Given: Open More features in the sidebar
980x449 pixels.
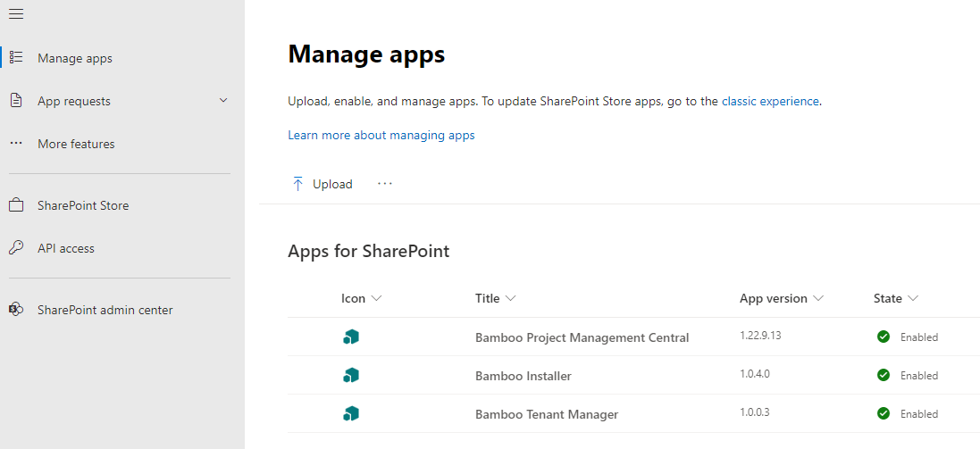Looking at the screenshot, I should [76, 144].
